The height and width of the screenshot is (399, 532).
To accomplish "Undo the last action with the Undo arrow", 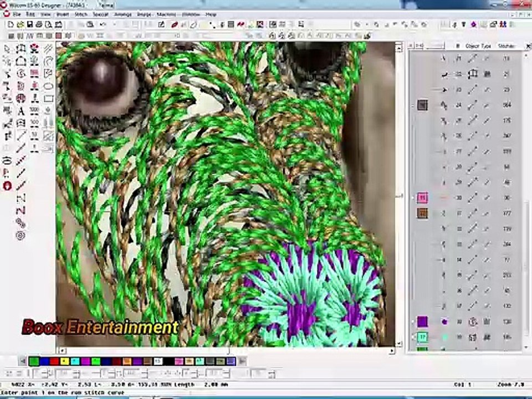I will pos(103,24).
